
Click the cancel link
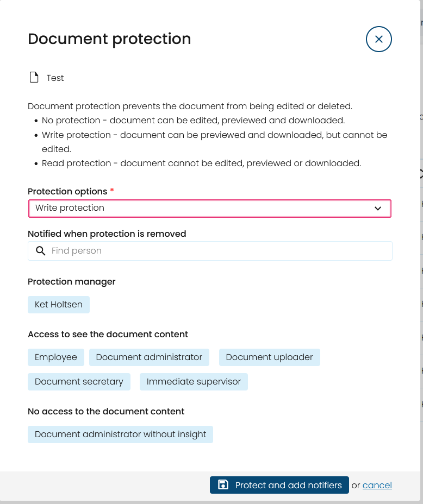[377, 485]
